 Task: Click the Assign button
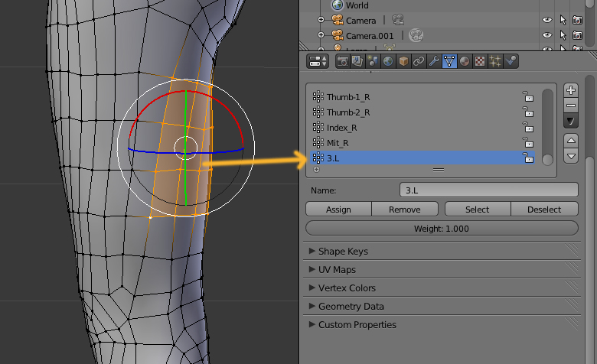tap(338, 210)
